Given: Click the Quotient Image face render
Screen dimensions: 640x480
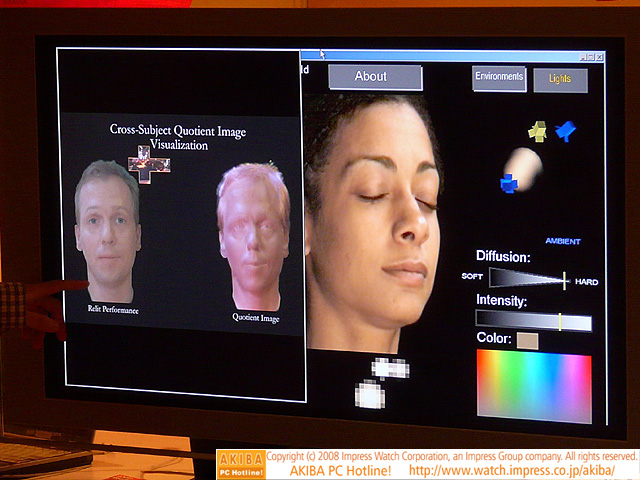Looking at the screenshot, I should click(x=253, y=236).
